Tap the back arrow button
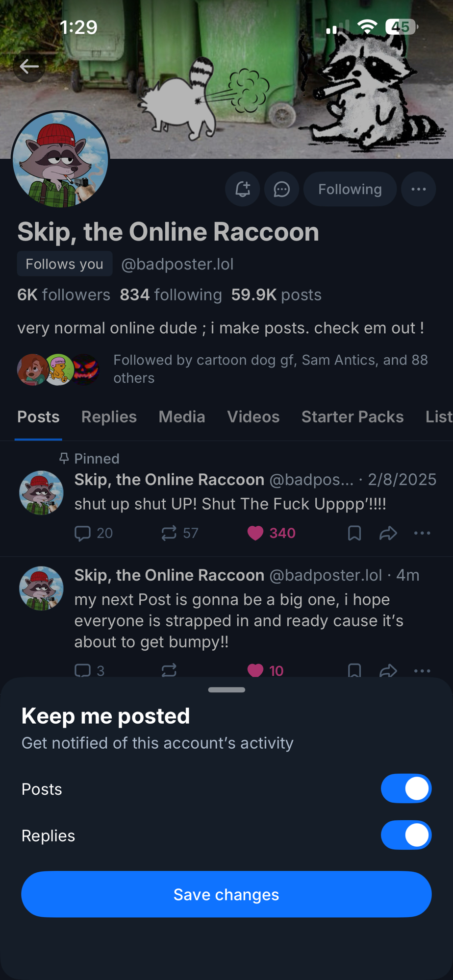The image size is (453, 980). coord(29,66)
